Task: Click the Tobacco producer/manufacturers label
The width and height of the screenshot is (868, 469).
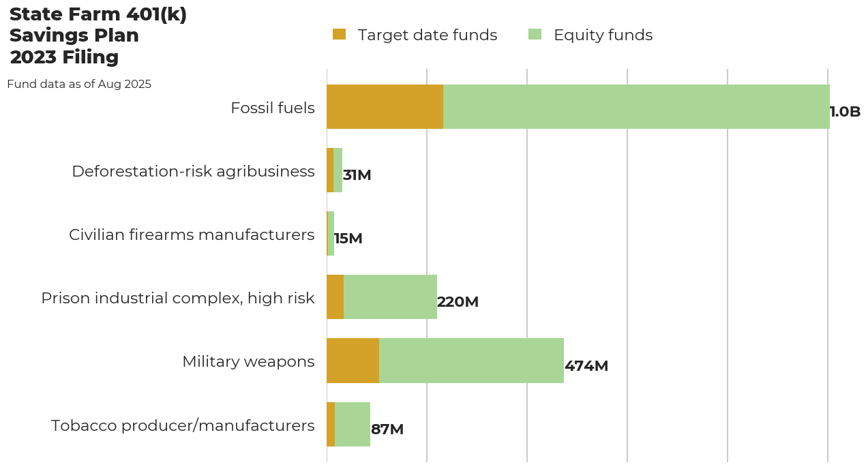Action: [183, 425]
